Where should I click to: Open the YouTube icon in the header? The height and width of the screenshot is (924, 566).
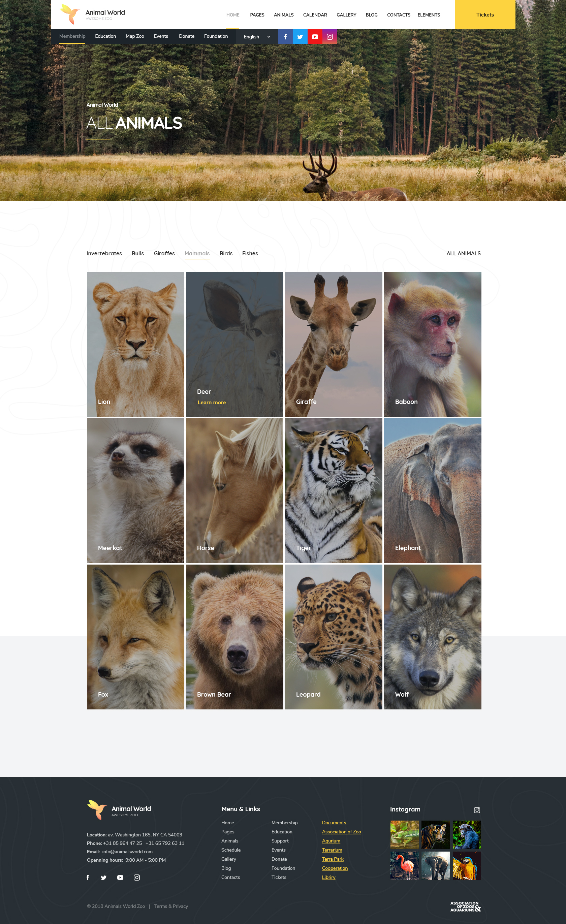[x=315, y=37]
